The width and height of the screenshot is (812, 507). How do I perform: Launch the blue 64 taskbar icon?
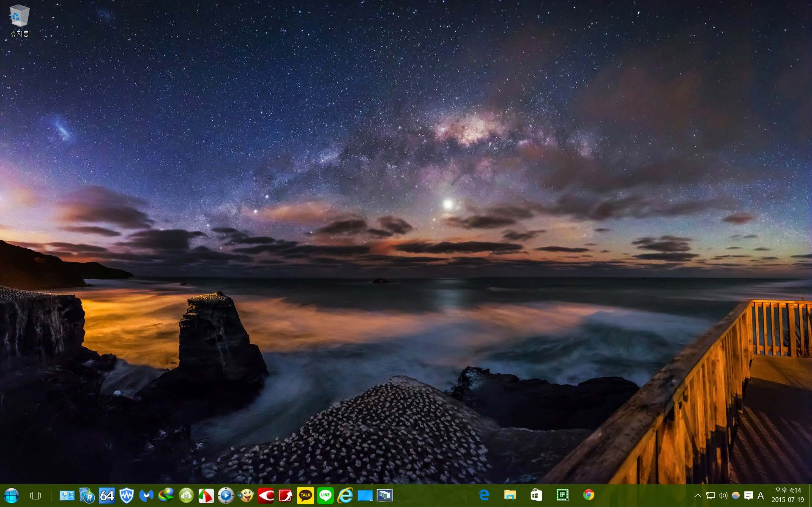107,495
